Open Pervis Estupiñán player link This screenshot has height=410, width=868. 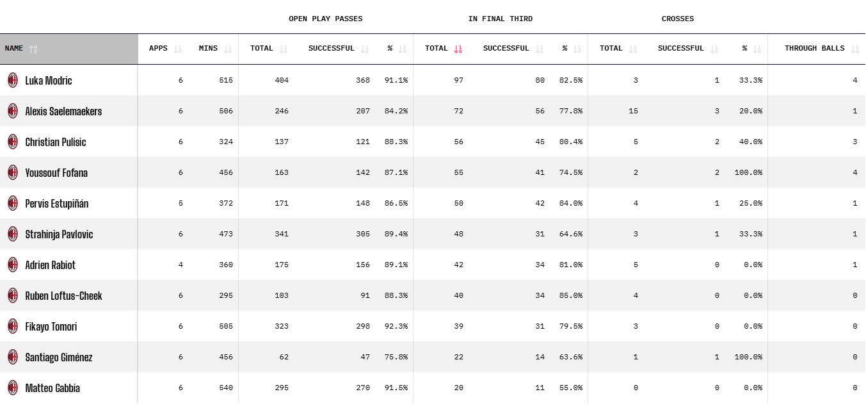tap(57, 203)
